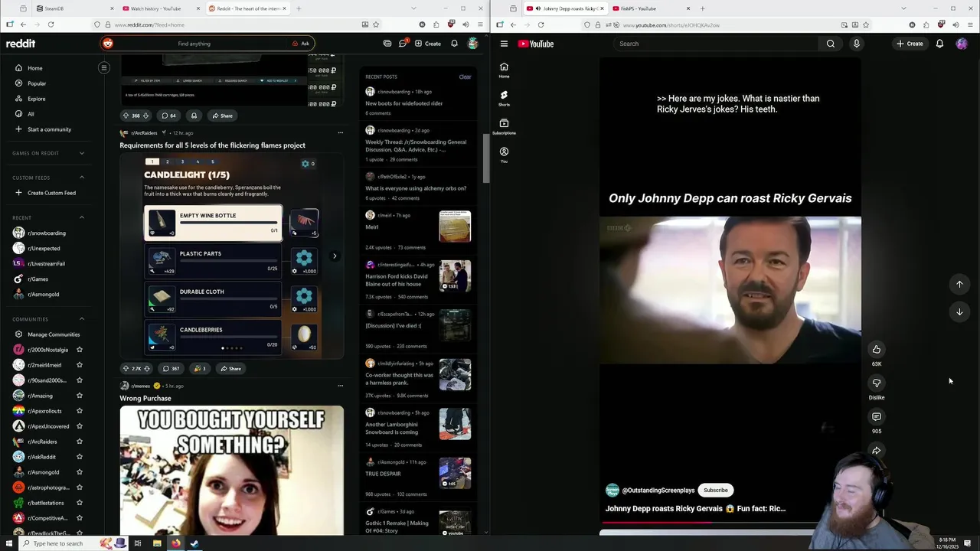Upvote the flickering flames project post
The image size is (980, 551).
(126, 368)
